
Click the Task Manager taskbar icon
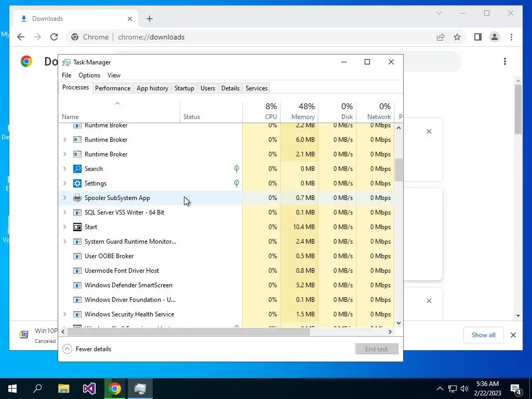click(x=140, y=389)
